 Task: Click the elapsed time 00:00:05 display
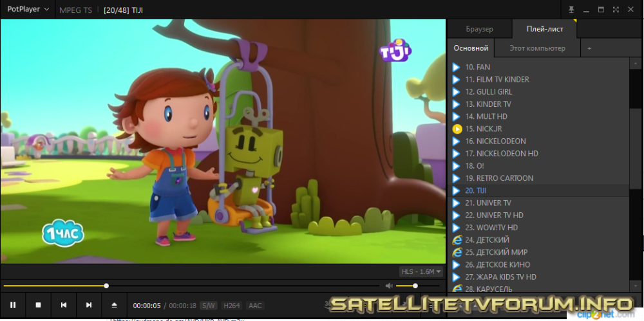(x=147, y=306)
